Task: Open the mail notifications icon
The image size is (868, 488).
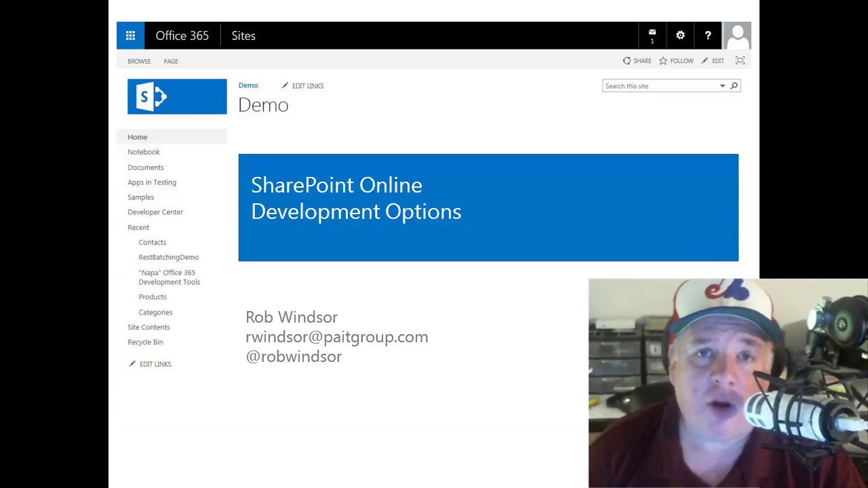Action: [652, 36]
